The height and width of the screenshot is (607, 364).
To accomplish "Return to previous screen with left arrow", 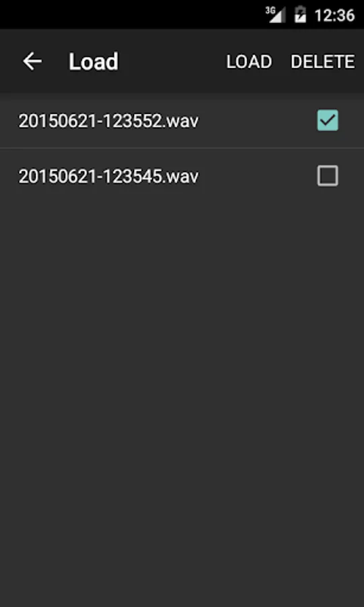I will (x=32, y=61).
